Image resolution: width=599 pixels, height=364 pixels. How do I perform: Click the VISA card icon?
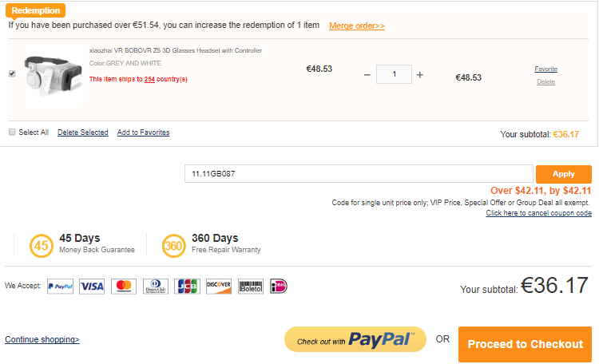click(x=92, y=286)
